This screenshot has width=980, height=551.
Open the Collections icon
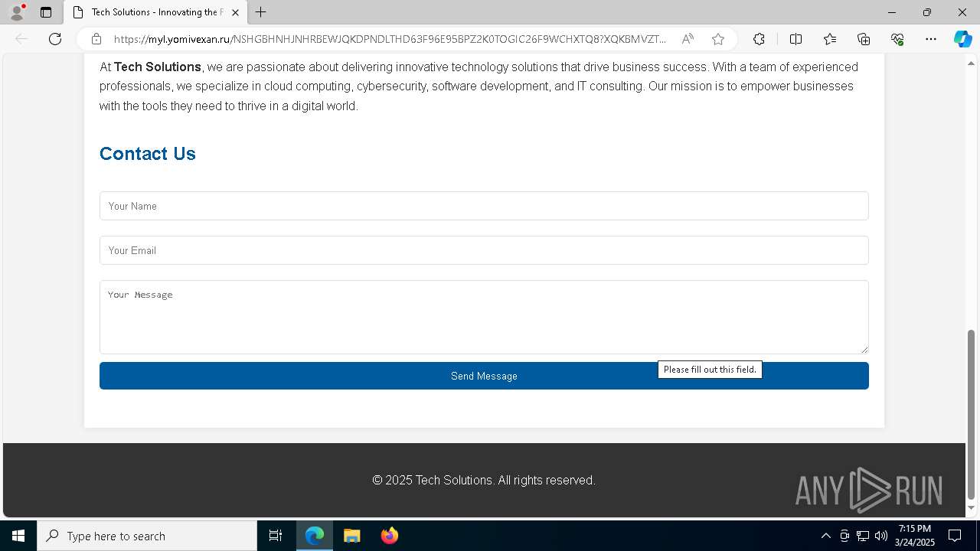(x=864, y=39)
